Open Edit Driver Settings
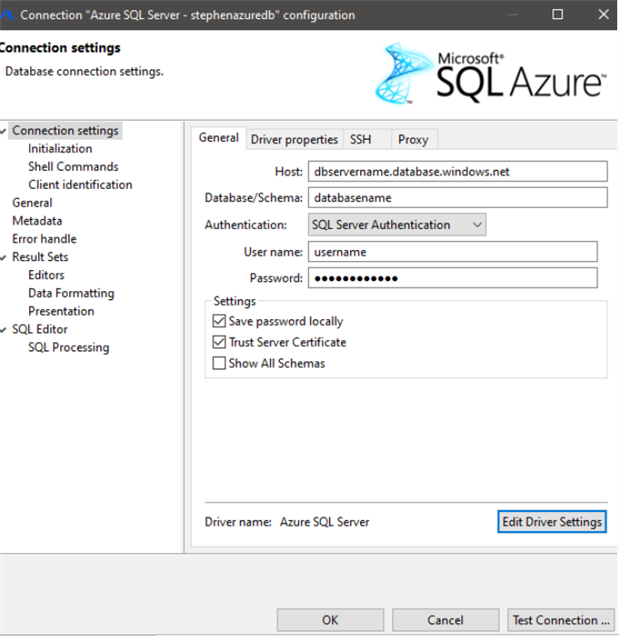The width and height of the screenshot is (619, 636). [x=552, y=522]
